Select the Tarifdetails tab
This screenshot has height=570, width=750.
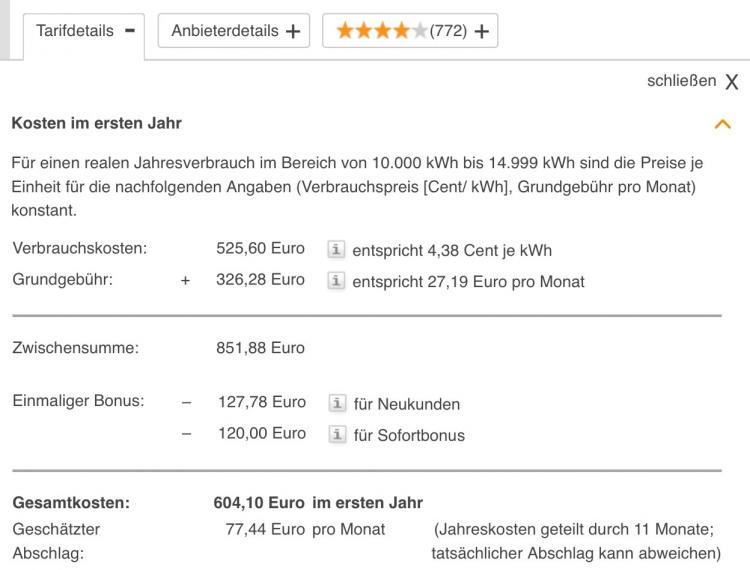coord(84,33)
